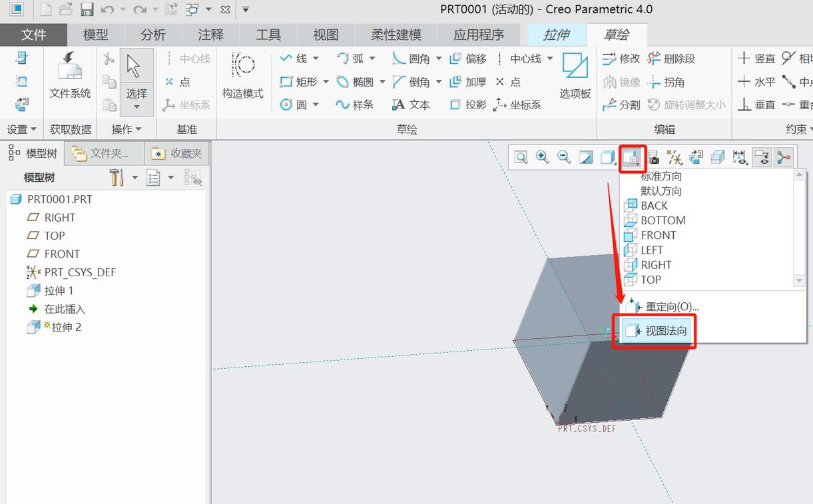
Task: Click the Refit zoom icon
Action: pyautogui.click(x=521, y=157)
